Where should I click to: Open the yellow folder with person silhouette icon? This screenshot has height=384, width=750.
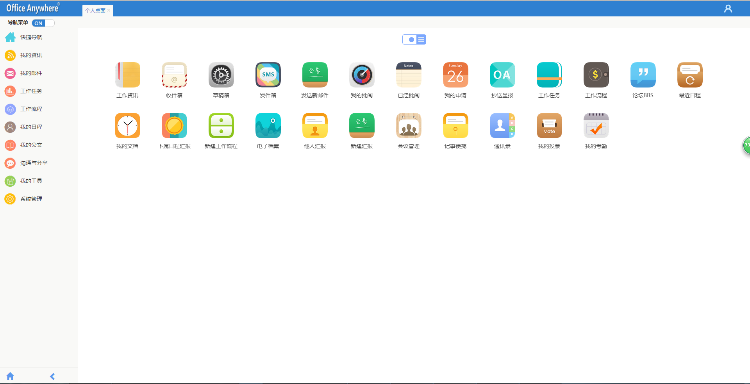[315, 125]
